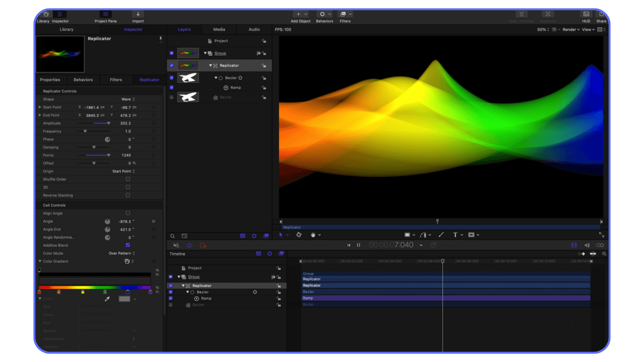Collapse the Replicator disclosure triangle in Layers

point(211,65)
